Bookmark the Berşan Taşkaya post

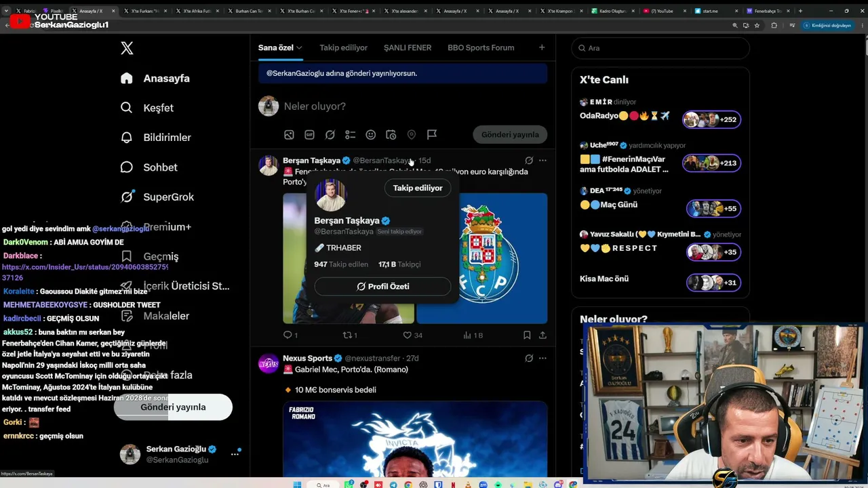pyautogui.click(x=527, y=335)
